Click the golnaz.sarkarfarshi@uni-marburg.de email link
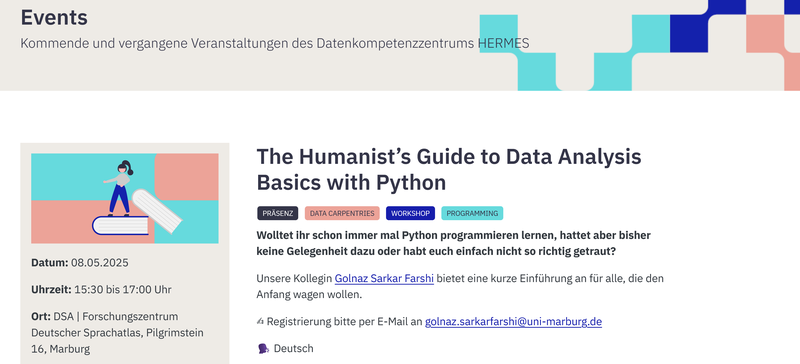Image resolution: width=800 pixels, height=364 pixels. tap(513, 322)
